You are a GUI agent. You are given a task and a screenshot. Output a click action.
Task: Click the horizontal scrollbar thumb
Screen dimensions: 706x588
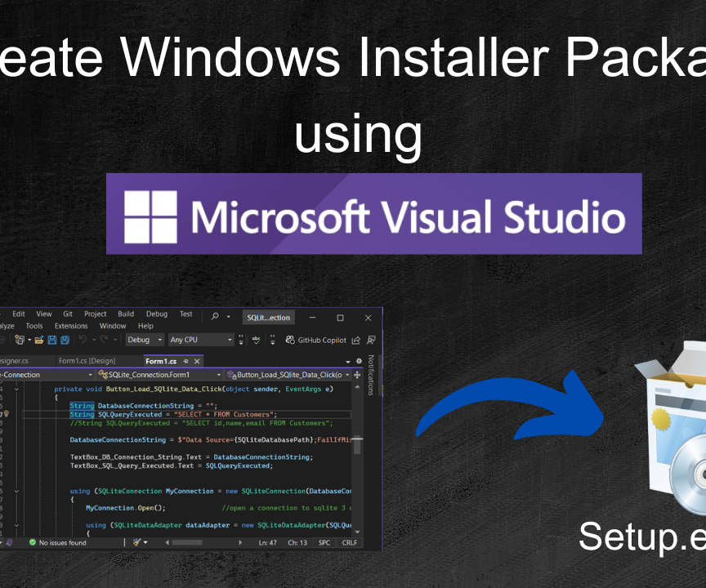coord(187,542)
